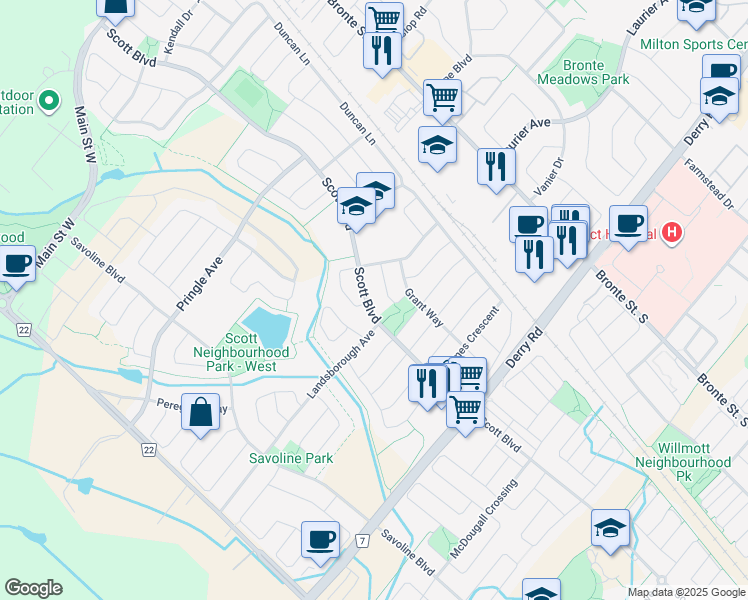Select the Kendall Dr street label
The width and height of the screenshot is (748, 600).
point(179,31)
